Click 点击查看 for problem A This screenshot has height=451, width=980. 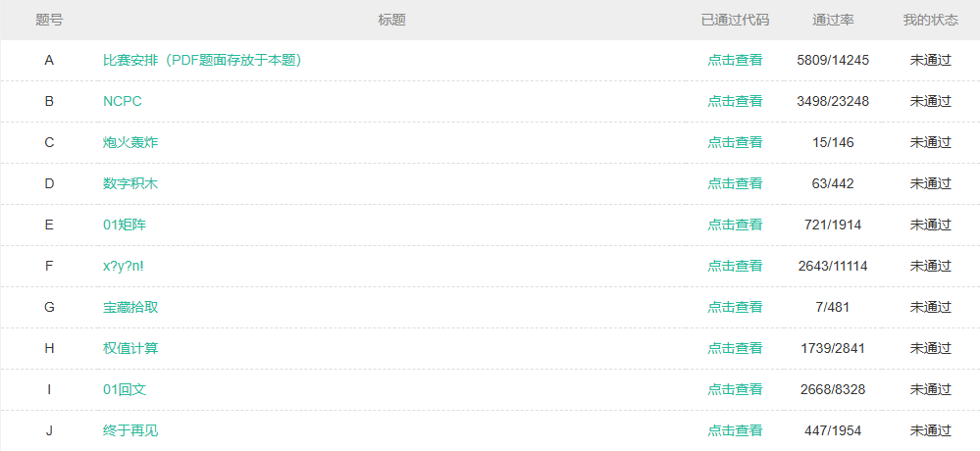735,60
